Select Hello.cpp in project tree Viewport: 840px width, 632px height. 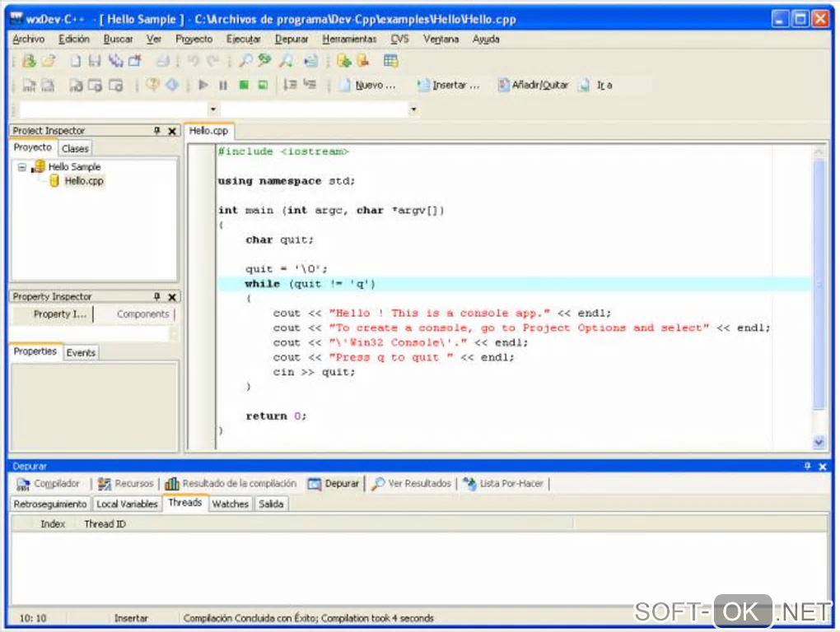pyautogui.click(x=83, y=181)
